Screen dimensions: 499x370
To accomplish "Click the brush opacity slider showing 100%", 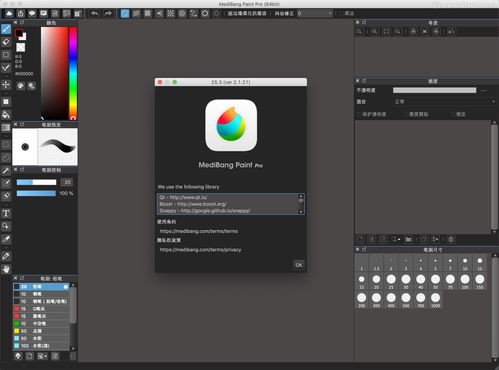I will 36,193.
